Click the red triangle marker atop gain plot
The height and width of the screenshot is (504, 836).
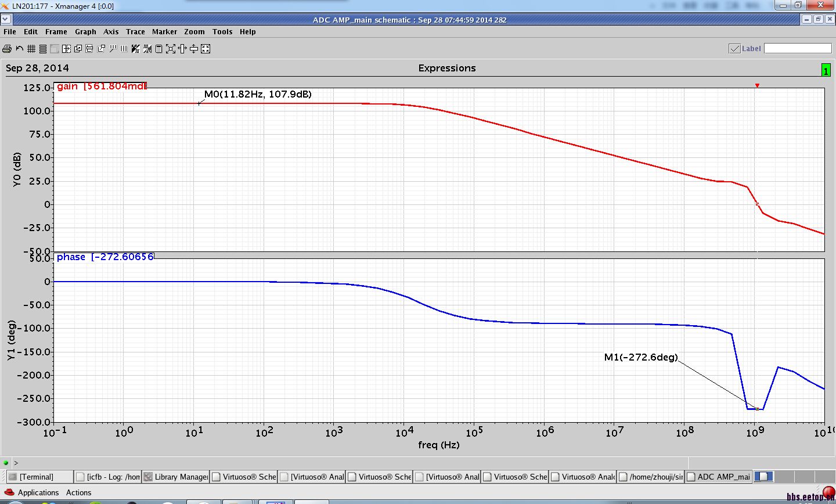tap(757, 85)
